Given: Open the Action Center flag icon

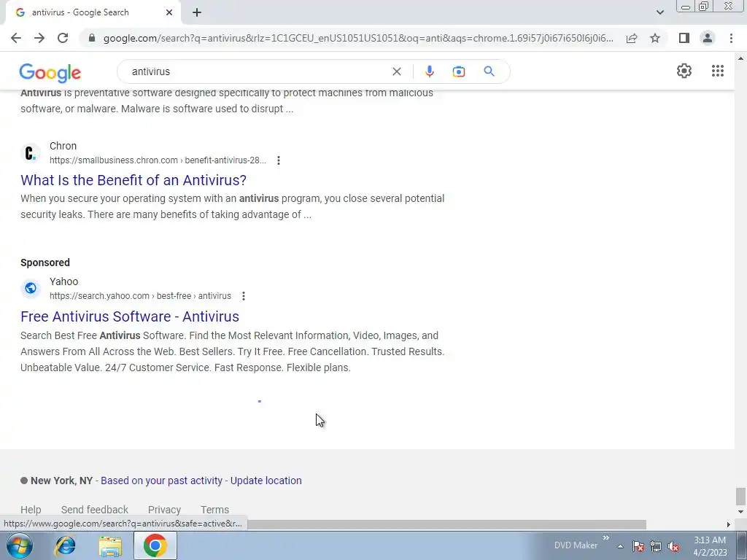Looking at the screenshot, I should click(638, 546).
